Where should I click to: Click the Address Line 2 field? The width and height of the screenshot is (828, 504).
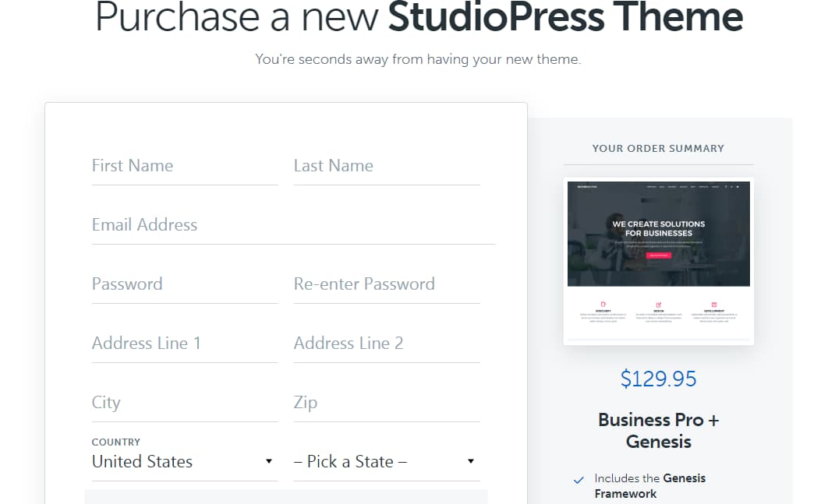(387, 343)
